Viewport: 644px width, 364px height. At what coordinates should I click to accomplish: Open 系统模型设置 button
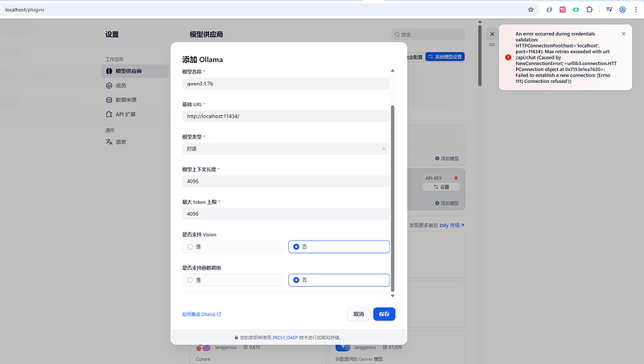pyautogui.click(x=445, y=56)
